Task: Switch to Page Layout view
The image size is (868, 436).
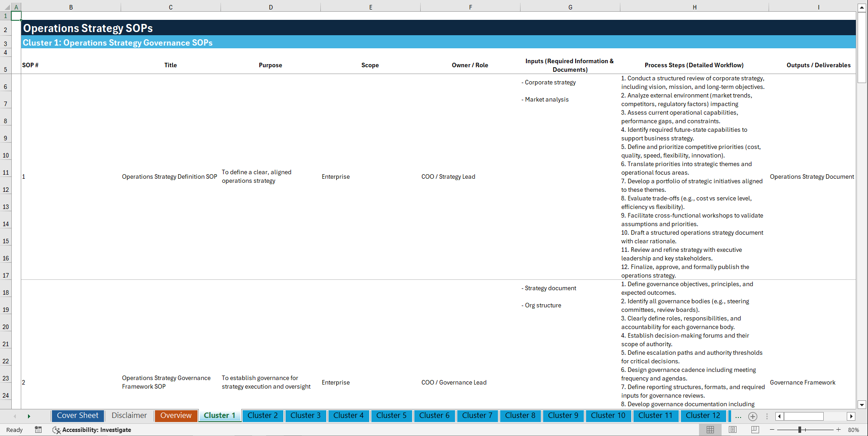Action: [732, 430]
